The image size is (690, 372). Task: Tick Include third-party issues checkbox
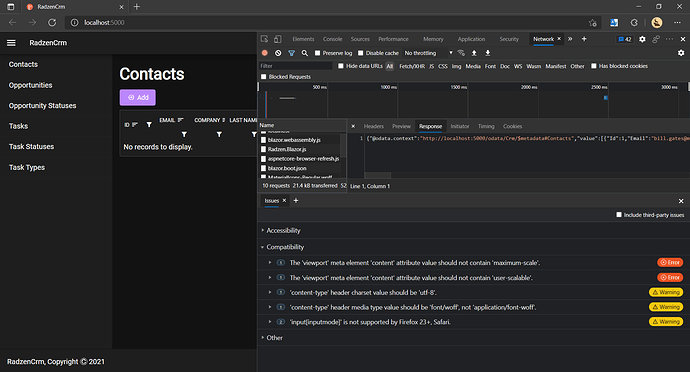[619, 215]
